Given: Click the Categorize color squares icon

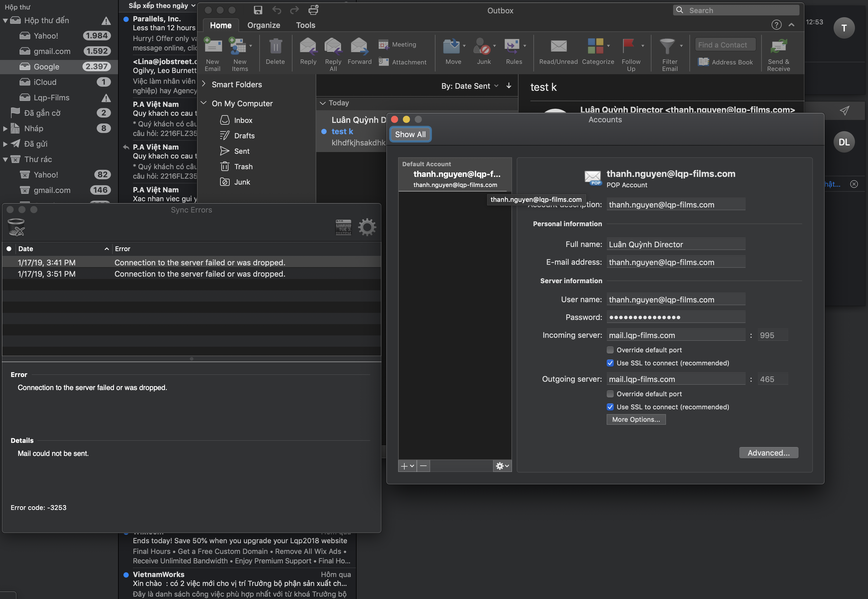Looking at the screenshot, I should coord(595,46).
